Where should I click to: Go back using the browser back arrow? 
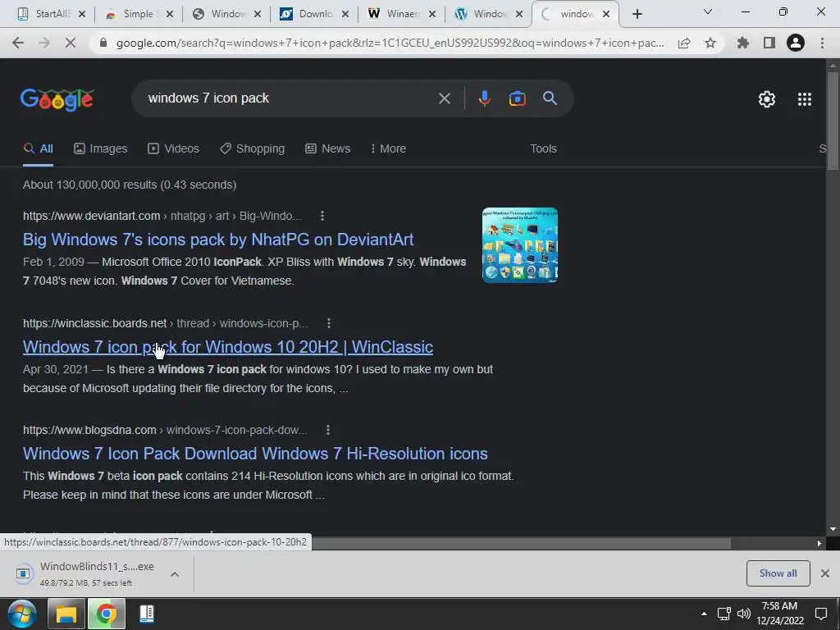click(18, 43)
